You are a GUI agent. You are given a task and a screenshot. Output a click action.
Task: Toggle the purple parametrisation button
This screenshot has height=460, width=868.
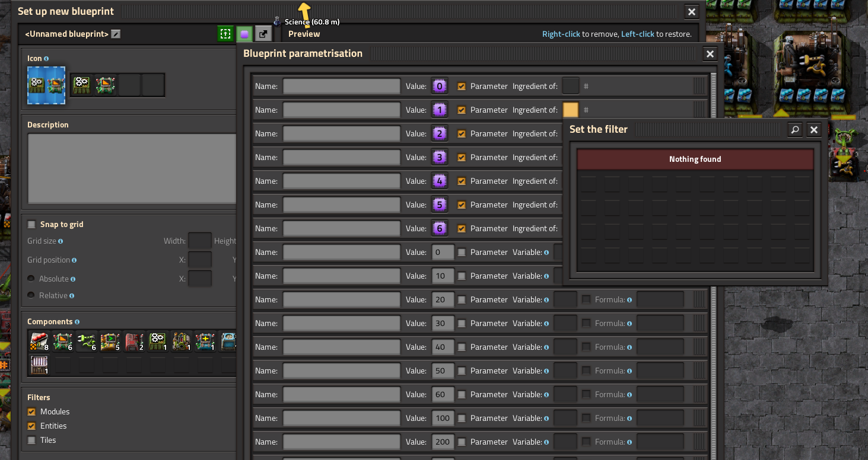click(244, 34)
